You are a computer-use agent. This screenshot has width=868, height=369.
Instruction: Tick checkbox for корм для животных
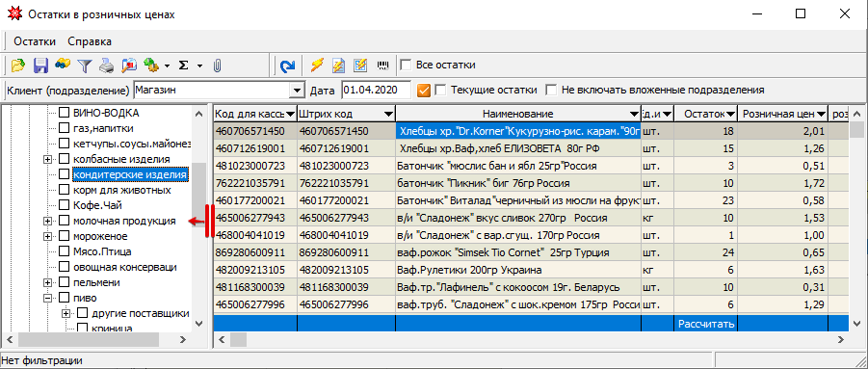(x=65, y=190)
